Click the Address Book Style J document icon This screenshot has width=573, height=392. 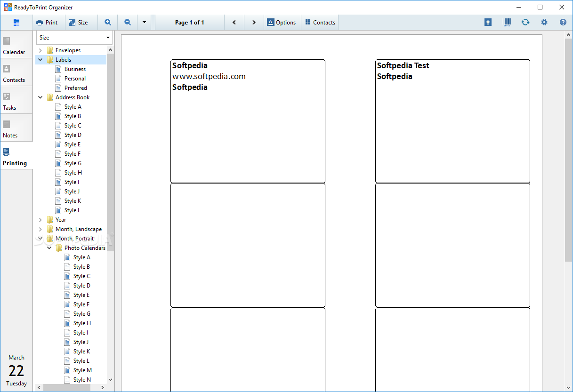coord(58,192)
